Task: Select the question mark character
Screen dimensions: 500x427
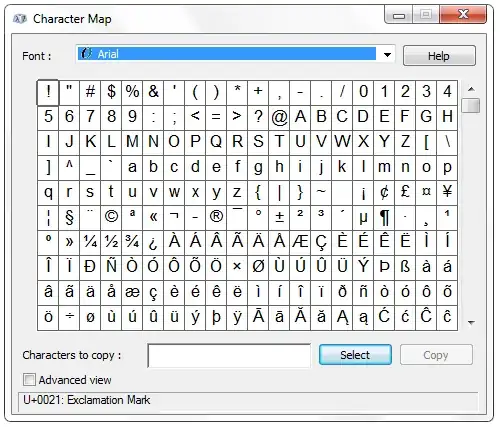Action: pos(258,117)
